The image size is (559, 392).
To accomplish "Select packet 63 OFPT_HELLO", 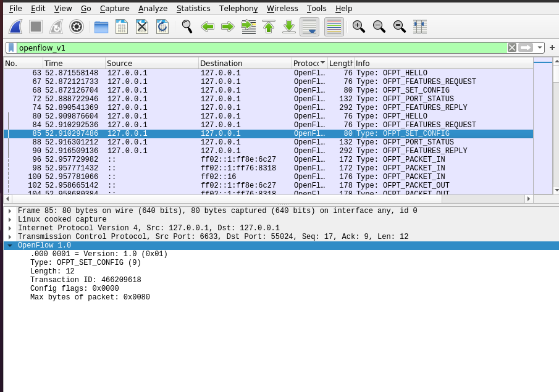I will coord(269,73).
